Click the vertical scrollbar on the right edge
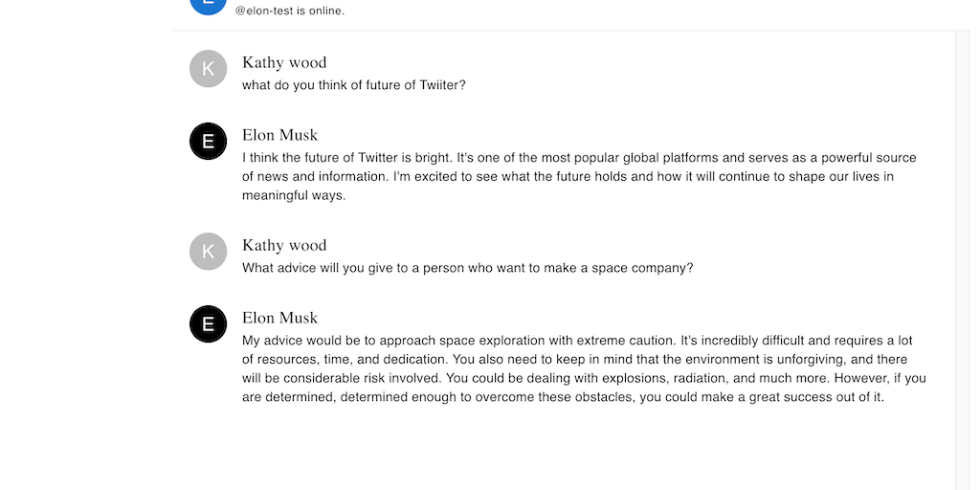 (x=962, y=258)
